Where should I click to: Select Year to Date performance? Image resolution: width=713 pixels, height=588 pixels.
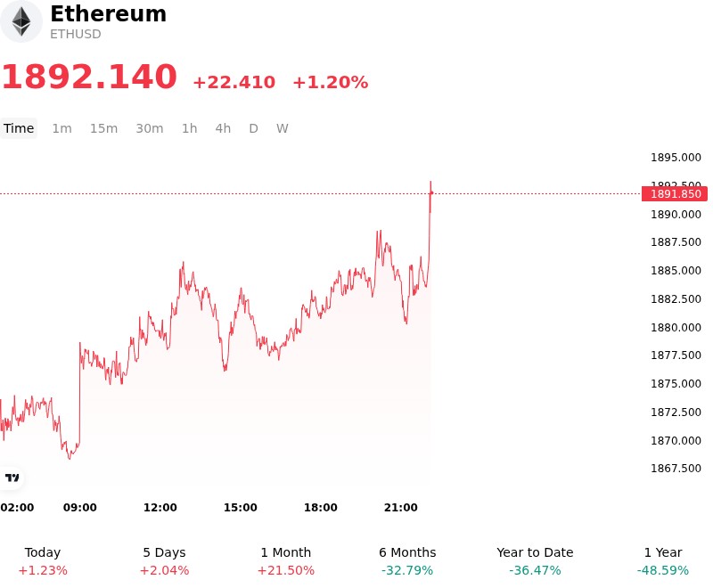click(535, 561)
